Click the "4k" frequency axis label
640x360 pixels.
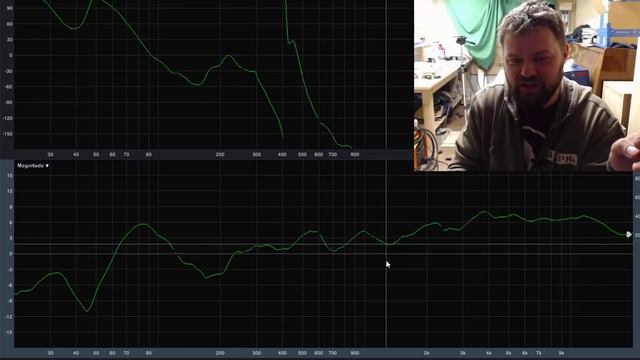(x=489, y=353)
